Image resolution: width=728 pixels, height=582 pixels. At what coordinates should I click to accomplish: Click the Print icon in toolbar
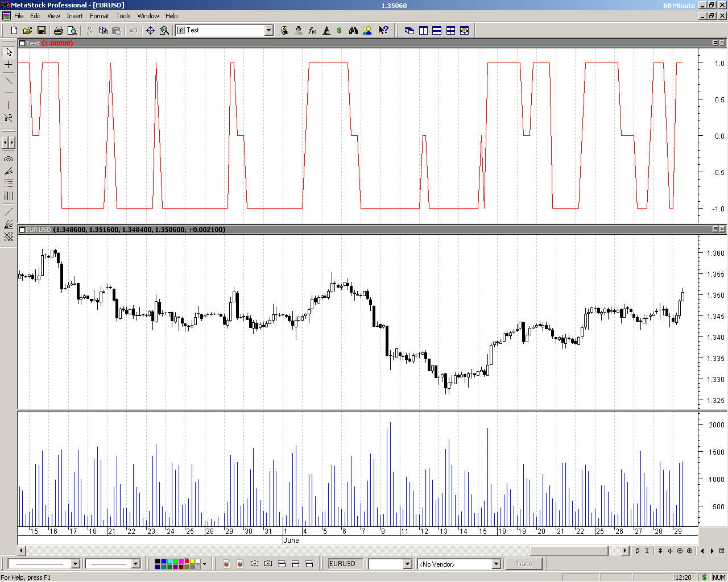58,31
